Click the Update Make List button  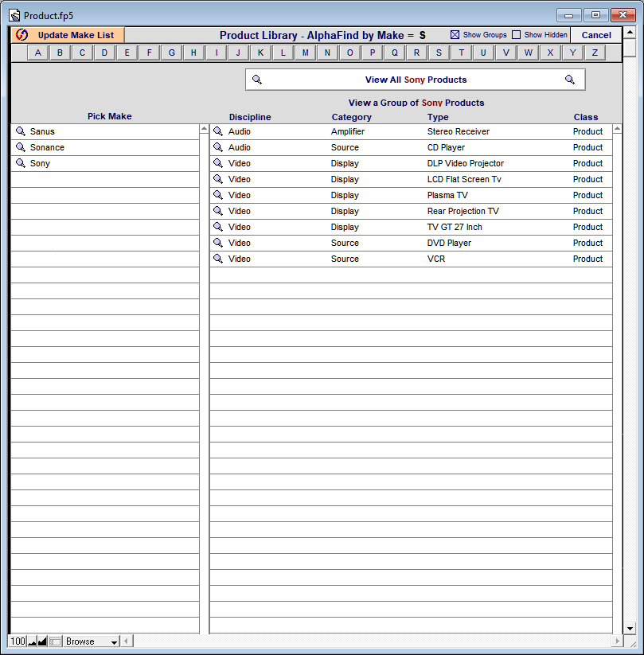pos(68,35)
